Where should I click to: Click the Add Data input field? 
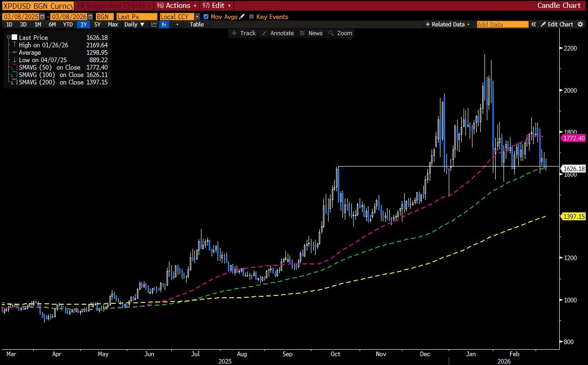tap(502, 25)
